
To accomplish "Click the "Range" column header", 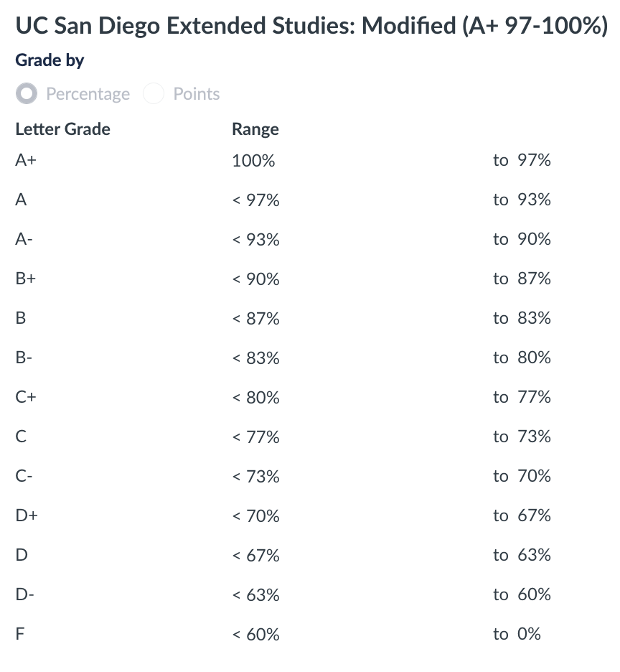I will 255,129.
